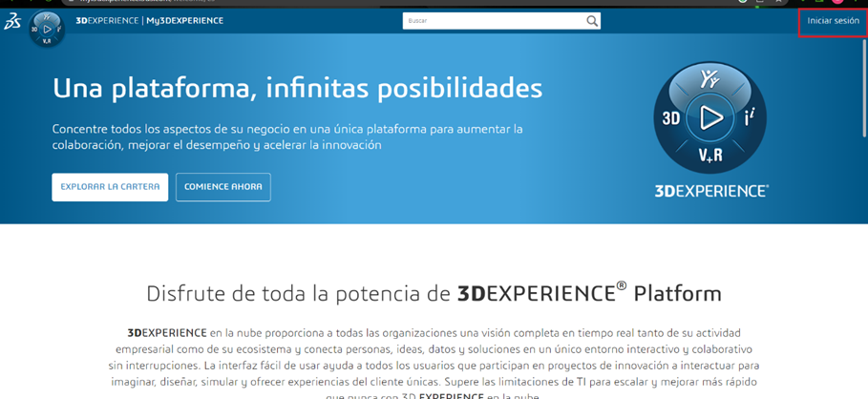Image resolution: width=868 pixels, height=399 pixels.
Task: Click heading 'Disfrute de toda la potencia'
Action: click(x=434, y=293)
